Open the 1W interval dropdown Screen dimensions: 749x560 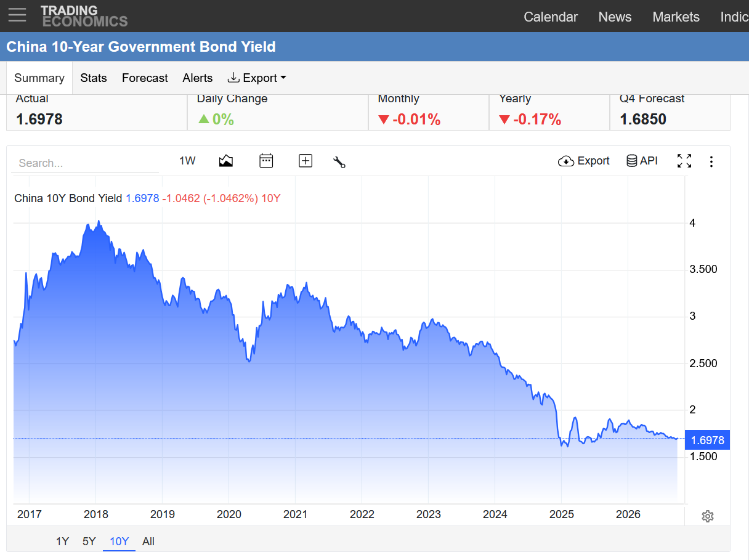tap(187, 161)
